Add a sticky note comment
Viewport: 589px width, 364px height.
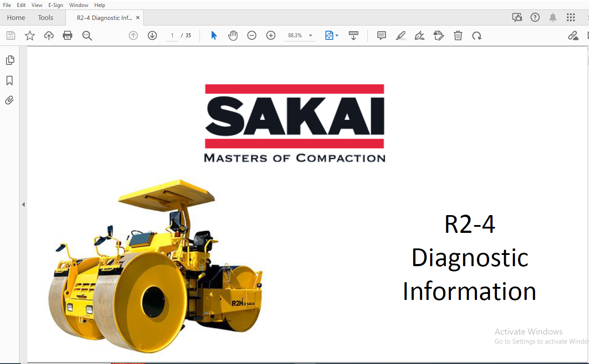[382, 35]
